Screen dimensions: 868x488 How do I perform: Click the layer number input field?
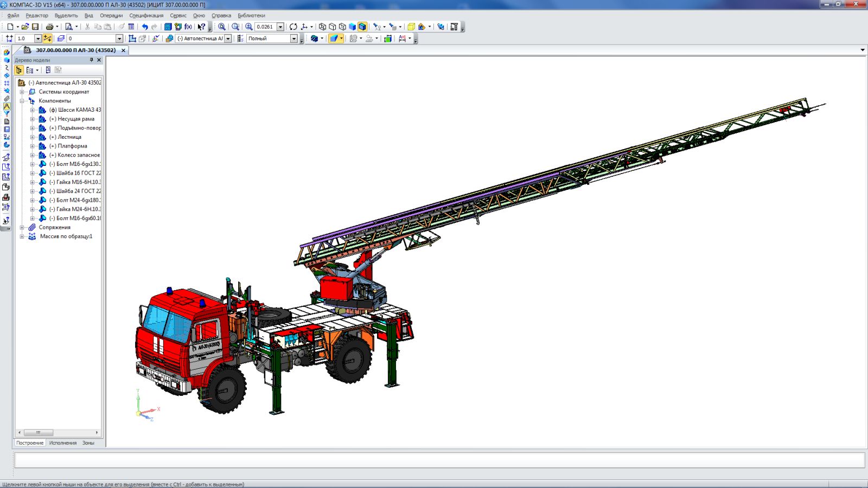pyautogui.click(x=91, y=38)
